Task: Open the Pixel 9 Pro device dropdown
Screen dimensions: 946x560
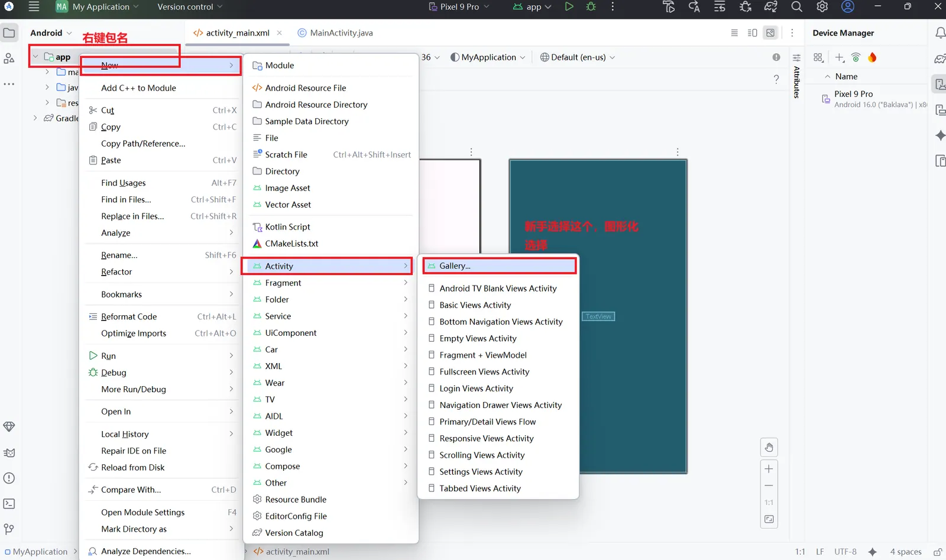Action: (x=459, y=7)
